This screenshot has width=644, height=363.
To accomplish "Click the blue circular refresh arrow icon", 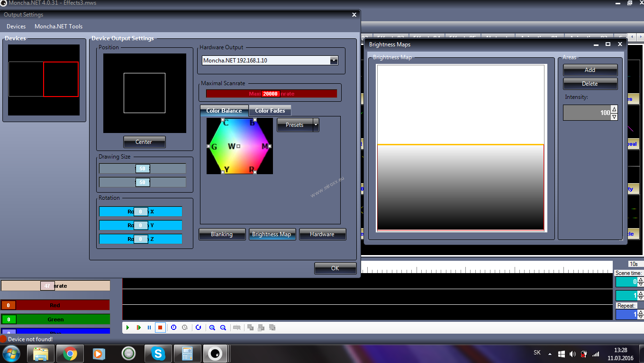I will click(x=198, y=327).
